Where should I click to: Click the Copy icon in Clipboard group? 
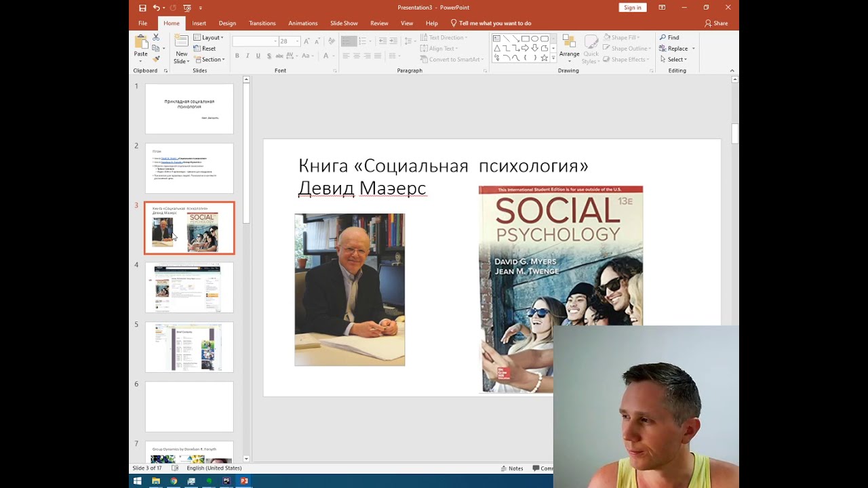click(x=156, y=48)
